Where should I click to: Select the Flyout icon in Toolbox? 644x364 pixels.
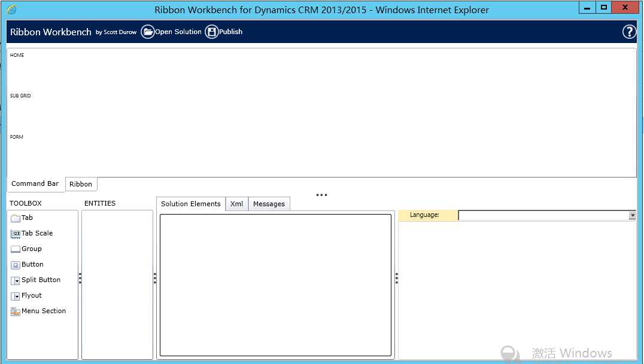click(15, 296)
